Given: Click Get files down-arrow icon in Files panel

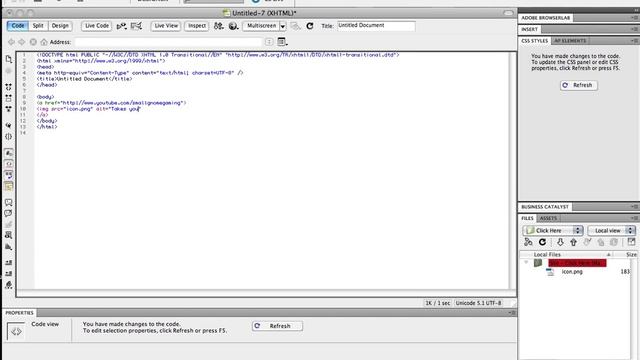Looking at the screenshot, I should [x=560, y=242].
